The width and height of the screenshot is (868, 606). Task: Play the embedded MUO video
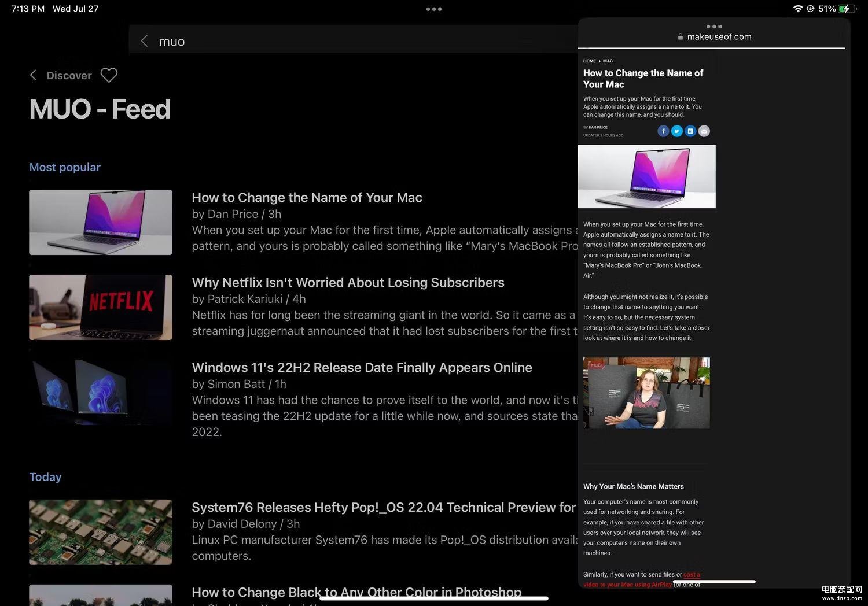[646, 393]
